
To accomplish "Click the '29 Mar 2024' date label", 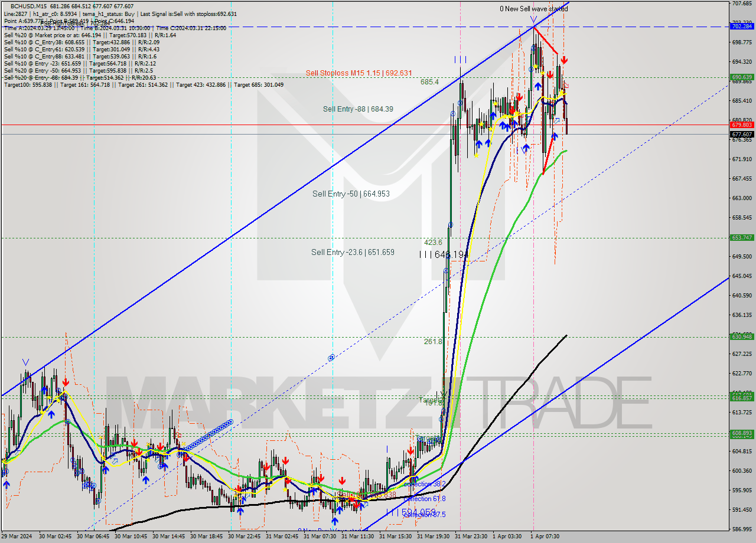I will pos(17,537).
